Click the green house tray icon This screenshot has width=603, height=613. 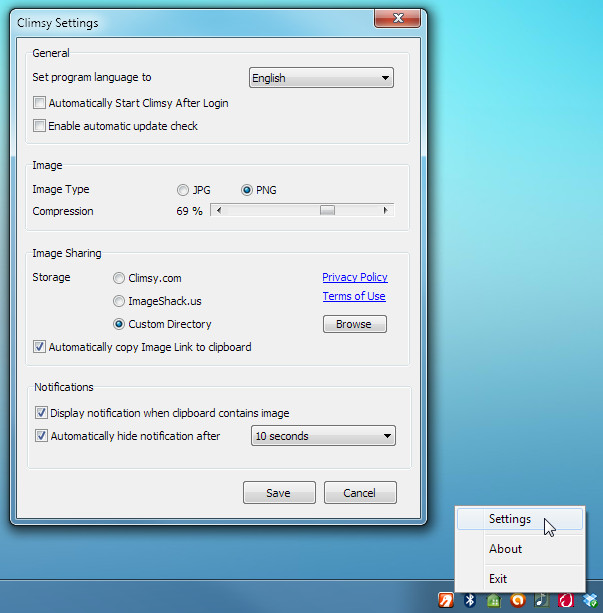[x=494, y=600]
